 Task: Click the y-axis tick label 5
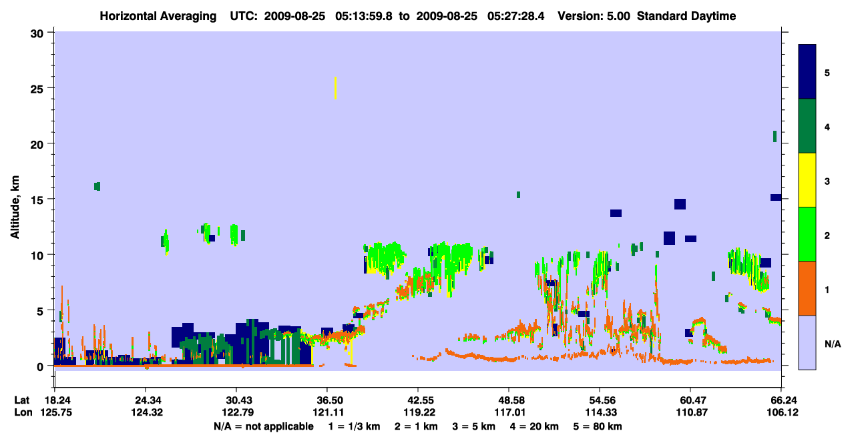pyautogui.click(x=41, y=310)
